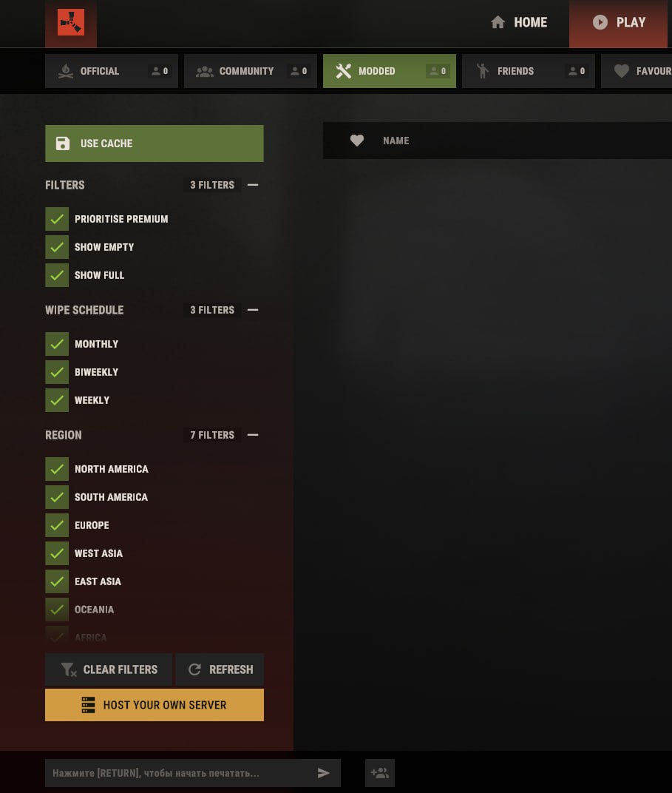Click the Clear Filters button

pos(109,669)
